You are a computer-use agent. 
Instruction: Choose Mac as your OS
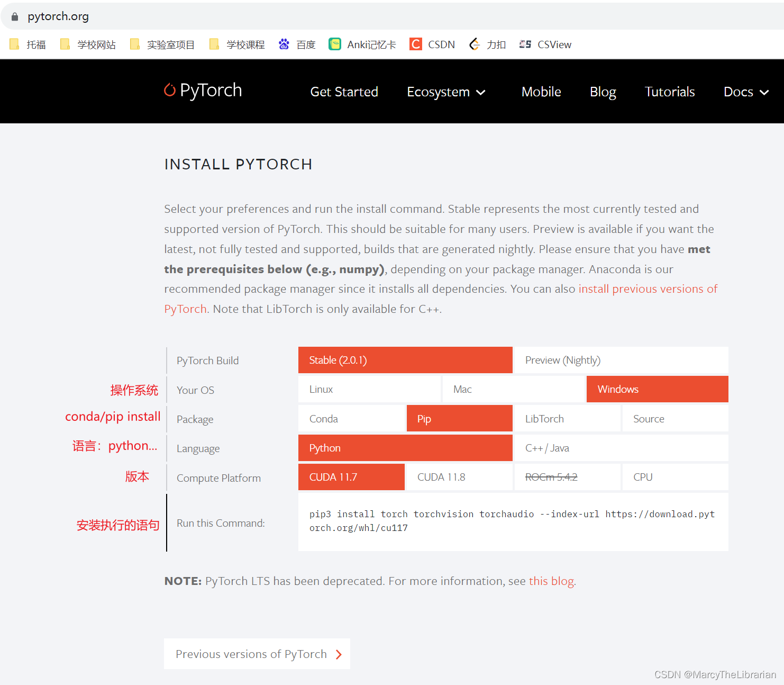513,389
